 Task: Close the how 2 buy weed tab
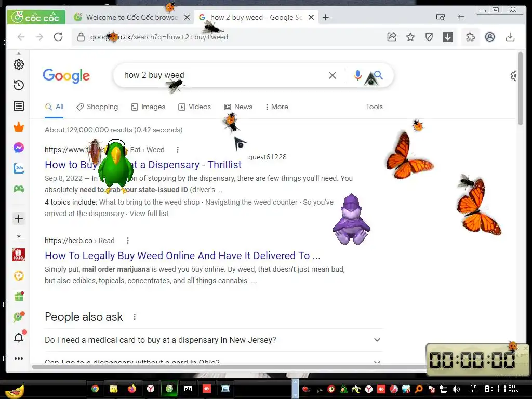pyautogui.click(x=311, y=17)
